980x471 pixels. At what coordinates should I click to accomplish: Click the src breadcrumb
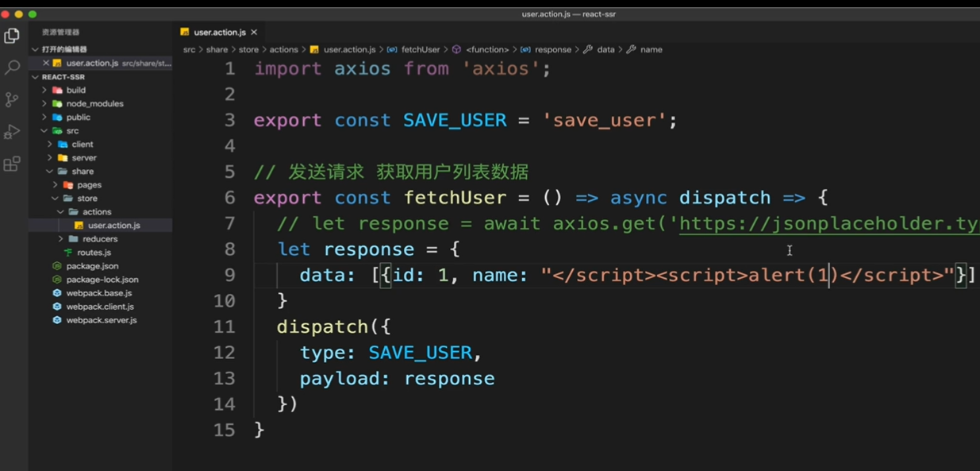point(189,49)
